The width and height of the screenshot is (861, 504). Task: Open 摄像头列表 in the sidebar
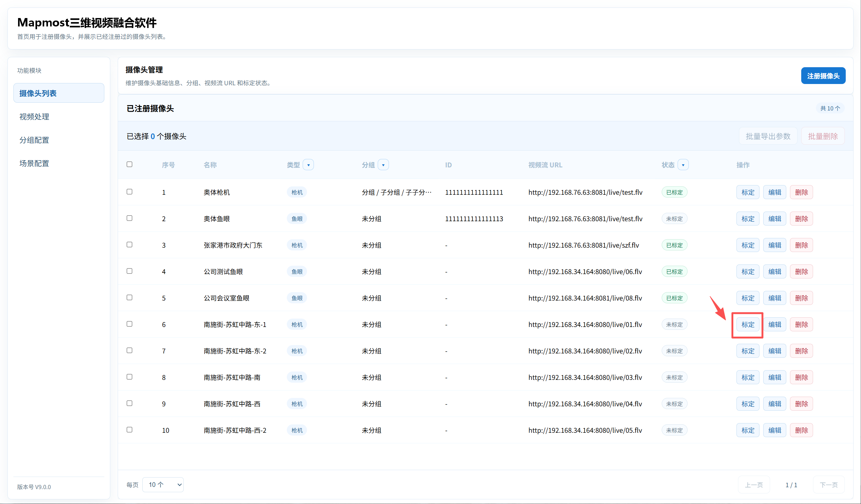[59, 93]
